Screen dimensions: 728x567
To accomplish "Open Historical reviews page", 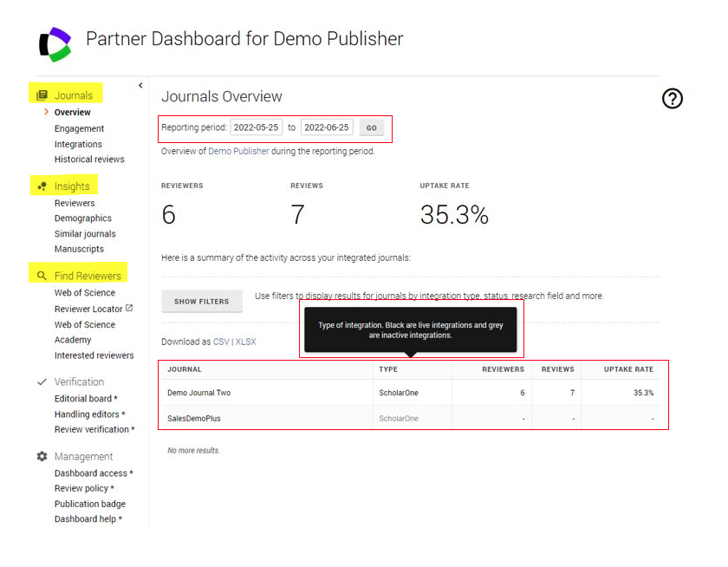I will tap(89, 160).
